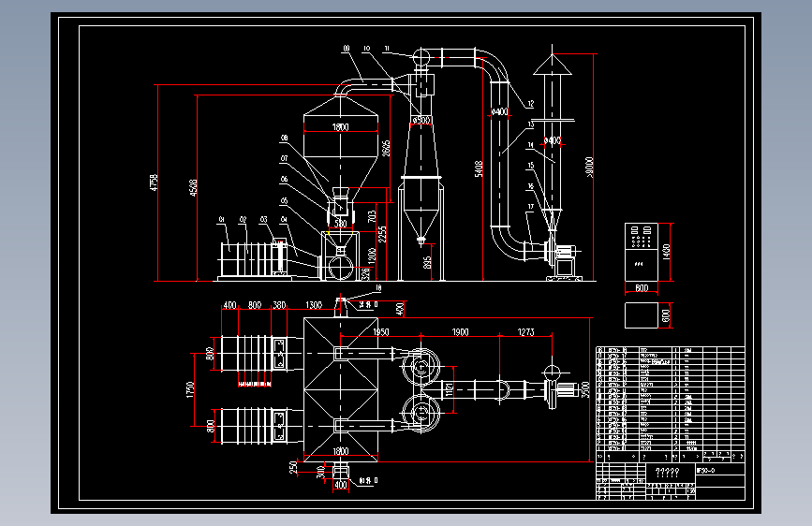Select the 1100 cyclone spacing dimension
Viewport: 812px width, 526px height.
point(449,389)
